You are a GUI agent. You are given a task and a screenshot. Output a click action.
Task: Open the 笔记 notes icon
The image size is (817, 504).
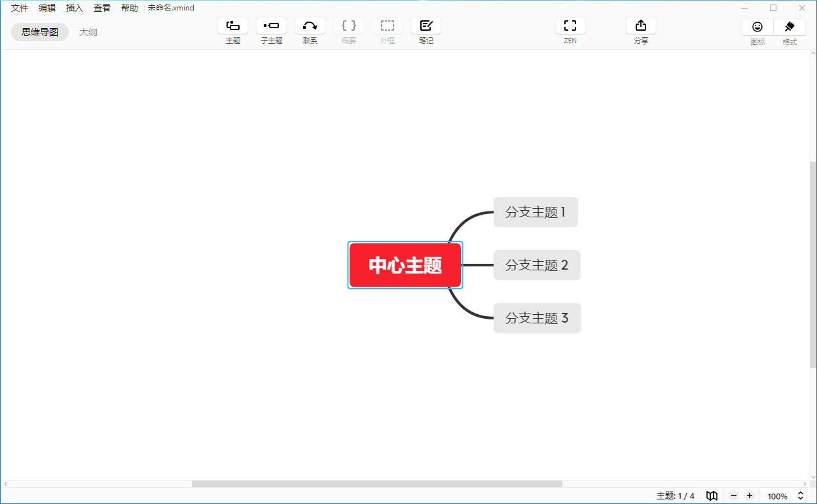426,26
